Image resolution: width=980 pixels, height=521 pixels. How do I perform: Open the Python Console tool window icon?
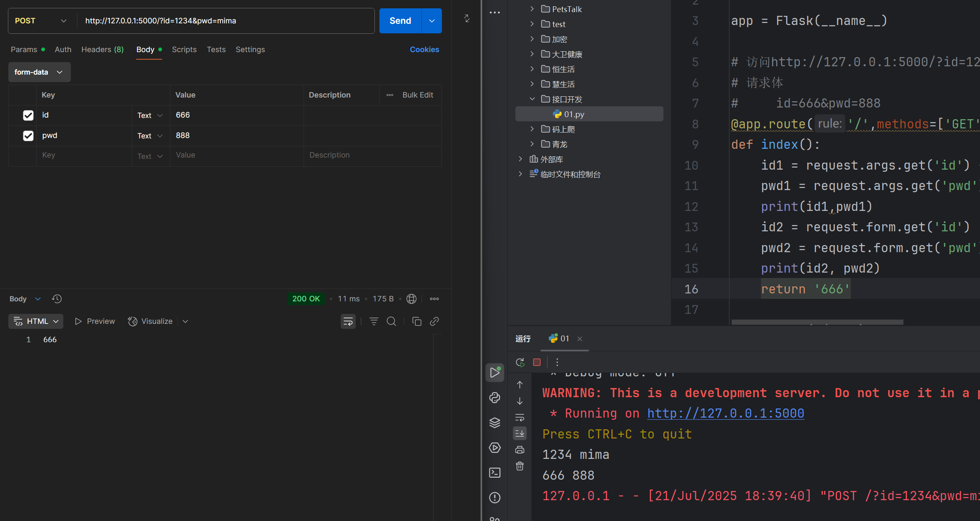pyautogui.click(x=495, y=398)
